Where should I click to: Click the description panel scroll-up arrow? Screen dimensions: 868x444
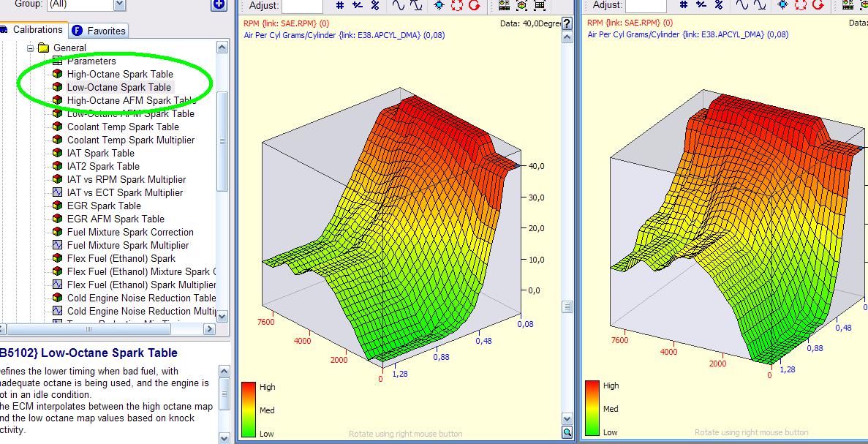(x=224, y=372)
